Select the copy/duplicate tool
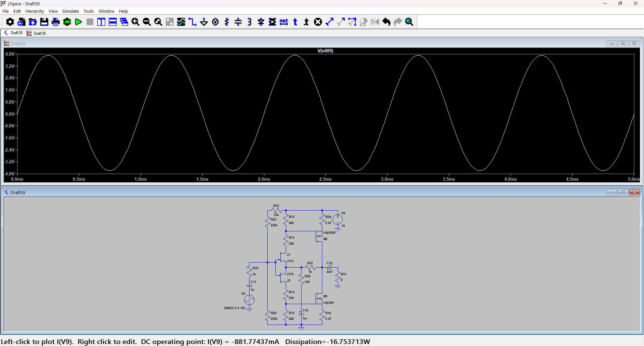 coord(329,22)
